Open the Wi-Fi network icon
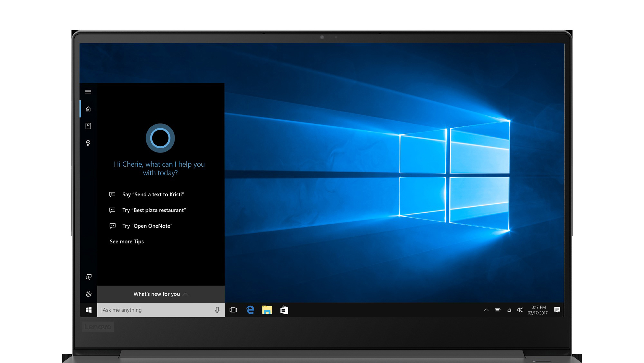 tap(509, 310)
